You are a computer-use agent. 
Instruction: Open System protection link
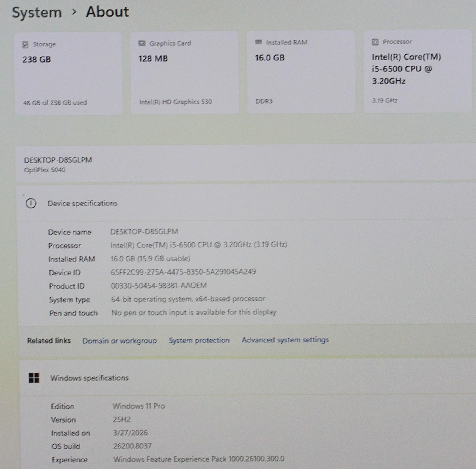point(199,340)
